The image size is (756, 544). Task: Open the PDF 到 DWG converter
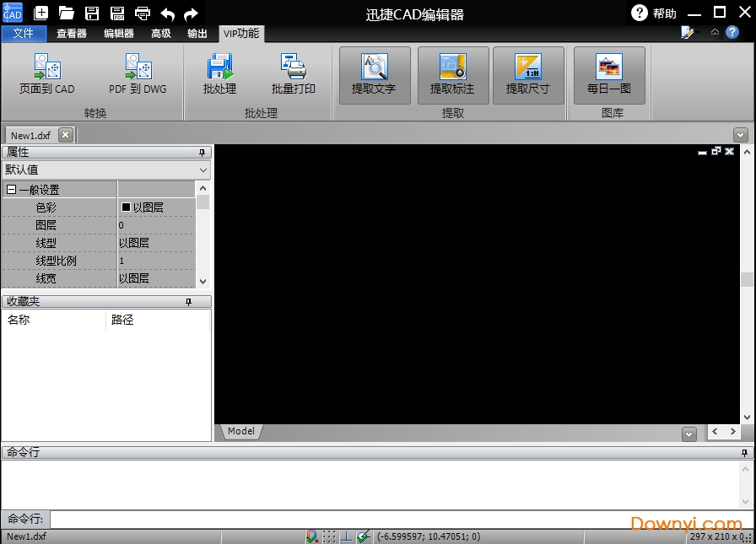tap(138, 74)
